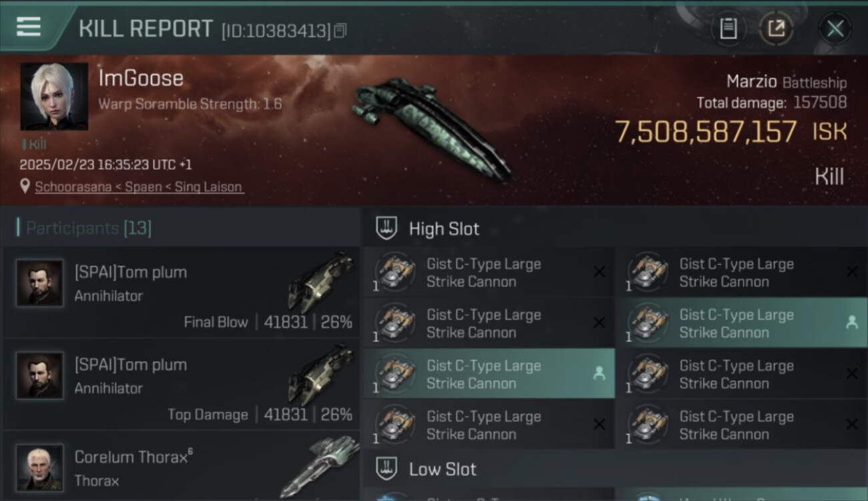This screenshot has height=501, width=868.
Task: Open the Participants [13] section header
Action: (89, 228)
